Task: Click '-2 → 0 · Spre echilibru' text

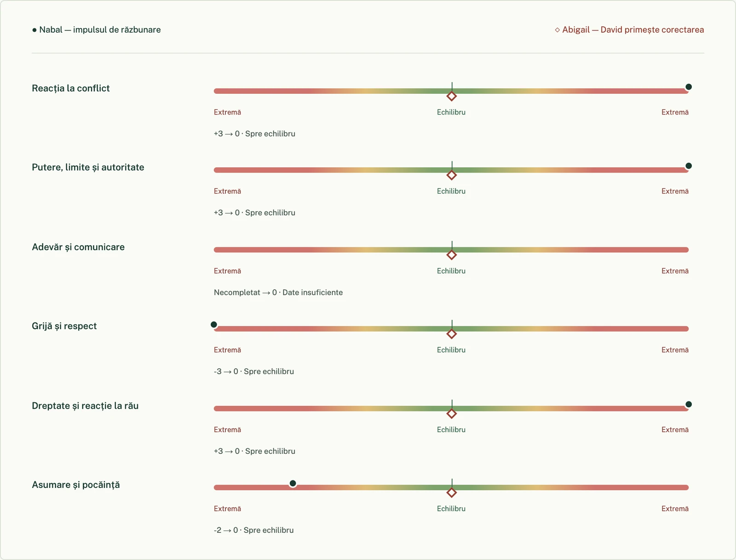Action: click(x=254, y=530)
